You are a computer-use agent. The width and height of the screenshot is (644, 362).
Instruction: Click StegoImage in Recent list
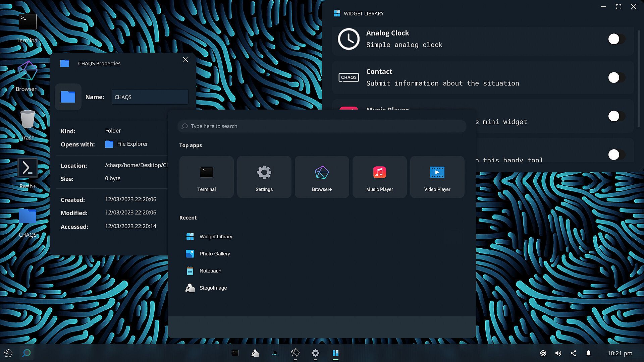(213, 288)
